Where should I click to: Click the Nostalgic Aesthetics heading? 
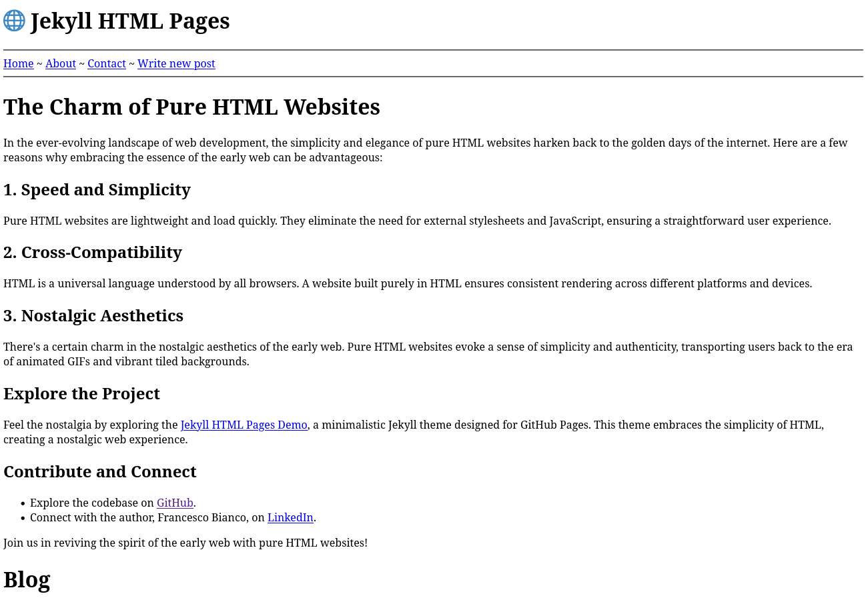93,316
